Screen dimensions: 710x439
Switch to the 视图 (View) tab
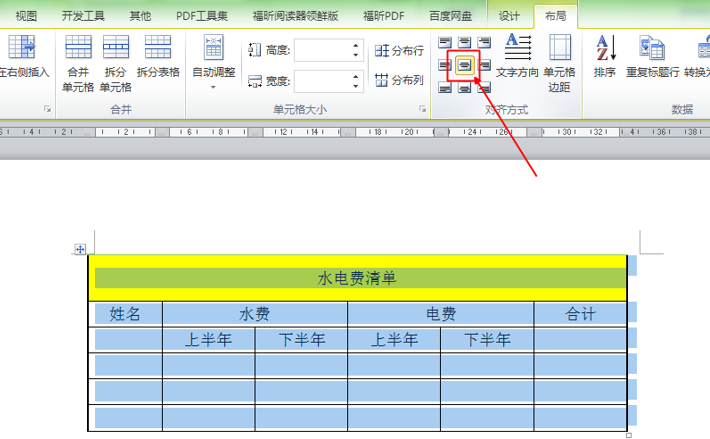[x=26, y=16]
